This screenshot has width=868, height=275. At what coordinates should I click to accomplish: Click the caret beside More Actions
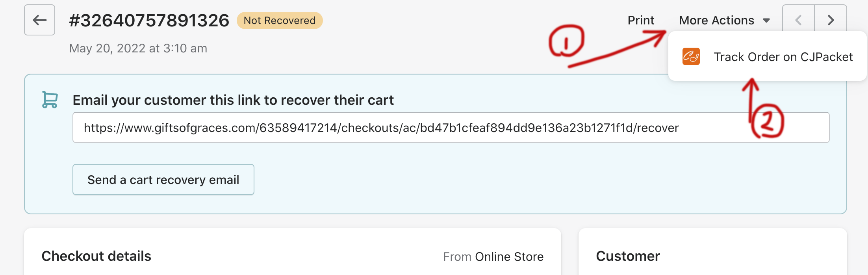(x=766, y=20)
